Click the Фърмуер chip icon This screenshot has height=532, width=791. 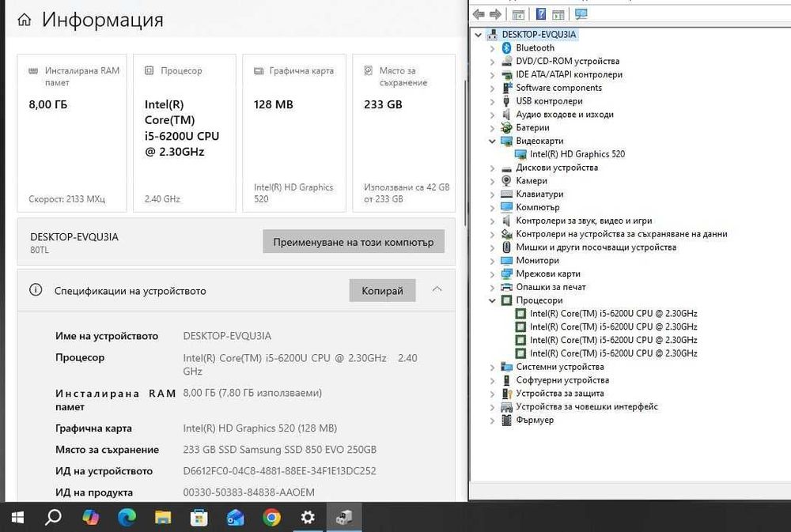click(506, 420)
